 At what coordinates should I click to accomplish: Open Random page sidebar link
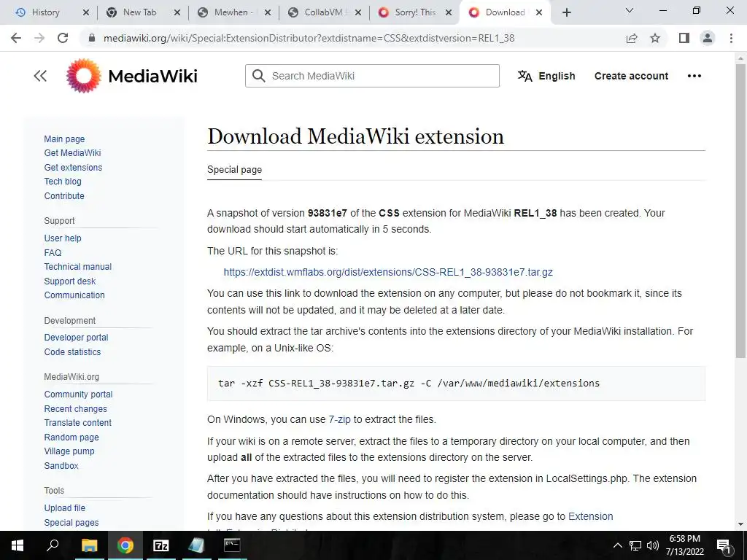pos(71,437)
